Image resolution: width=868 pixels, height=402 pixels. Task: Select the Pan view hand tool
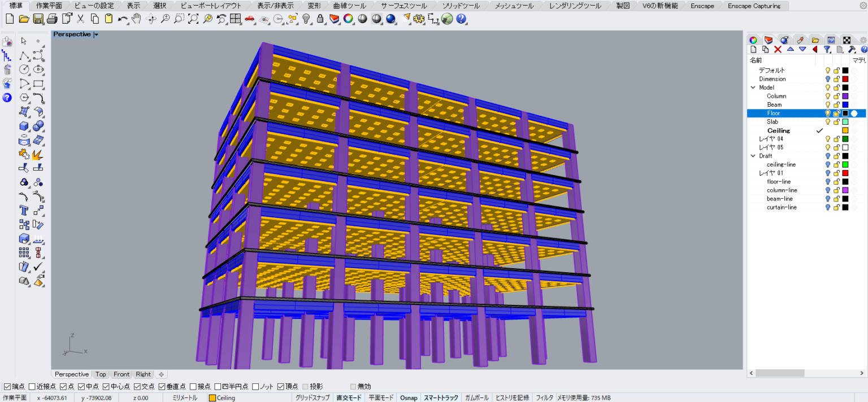[136, 19]
